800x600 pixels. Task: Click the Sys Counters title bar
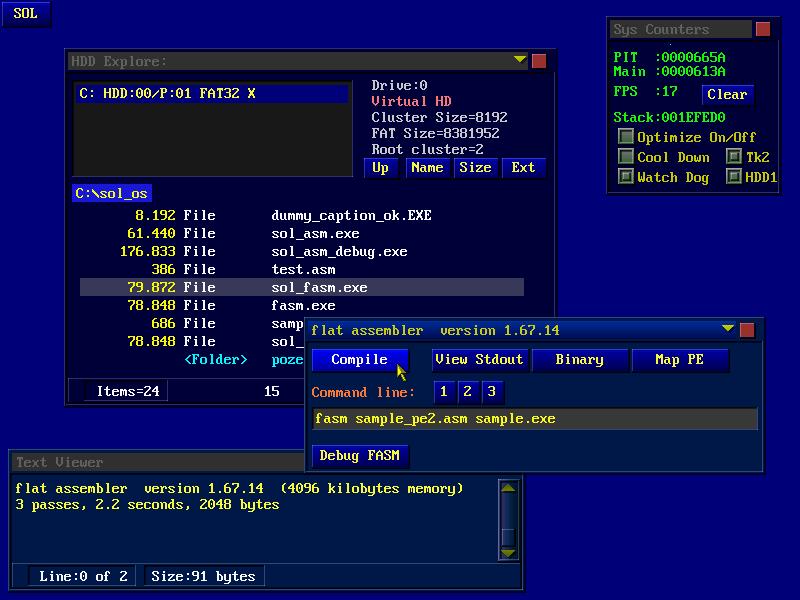(681, 29)
